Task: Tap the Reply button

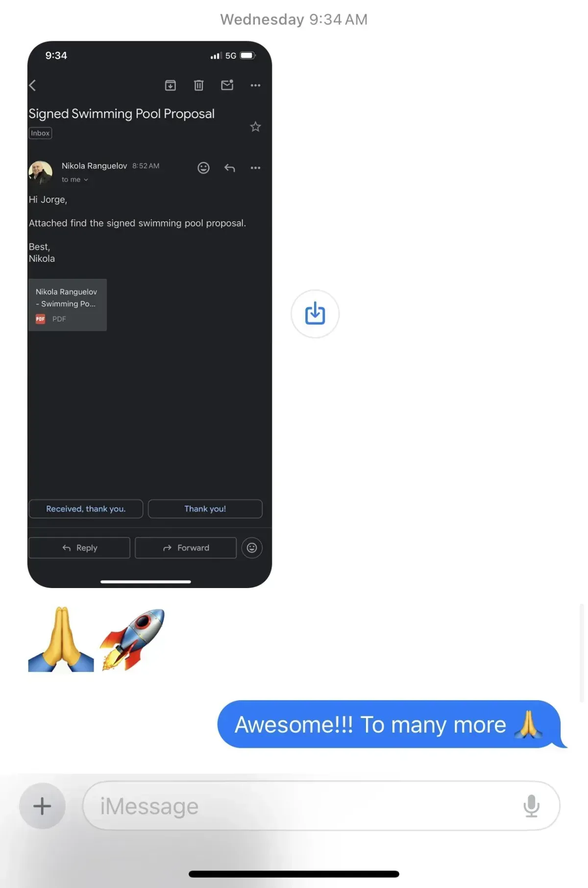Action: tap(79, 548)
